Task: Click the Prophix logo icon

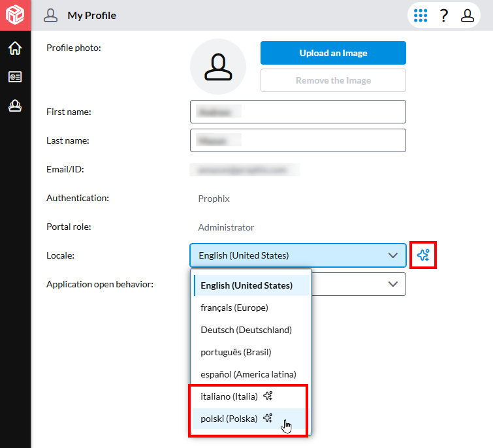Action: click(x=15, y=15)
